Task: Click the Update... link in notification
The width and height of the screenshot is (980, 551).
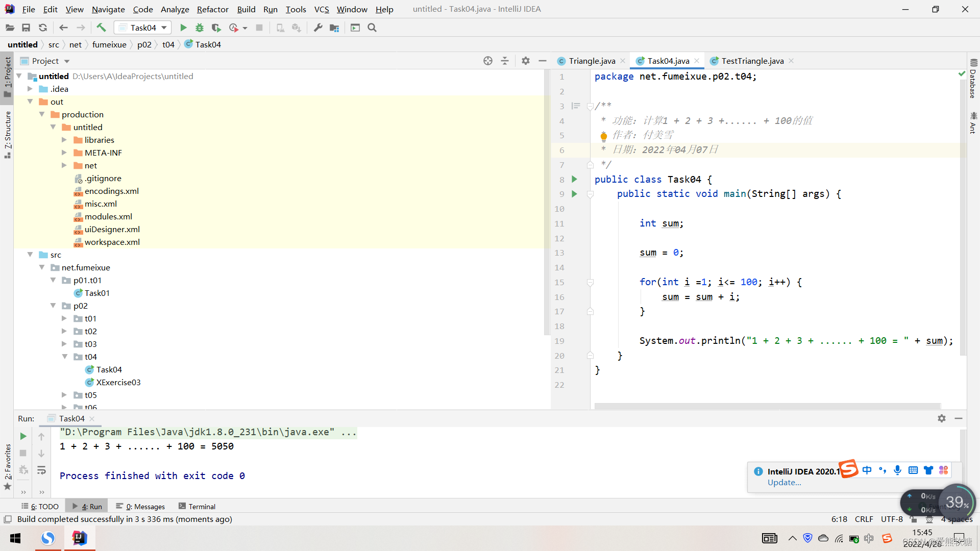Action: tap(784, 483)
